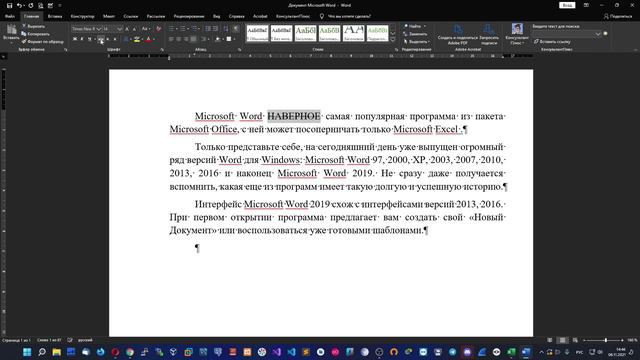Image resolution: width=640 pixels, height=360 pixels.
Task: Open Visual Studio Code from taskbar
Action: coord(291,352)
